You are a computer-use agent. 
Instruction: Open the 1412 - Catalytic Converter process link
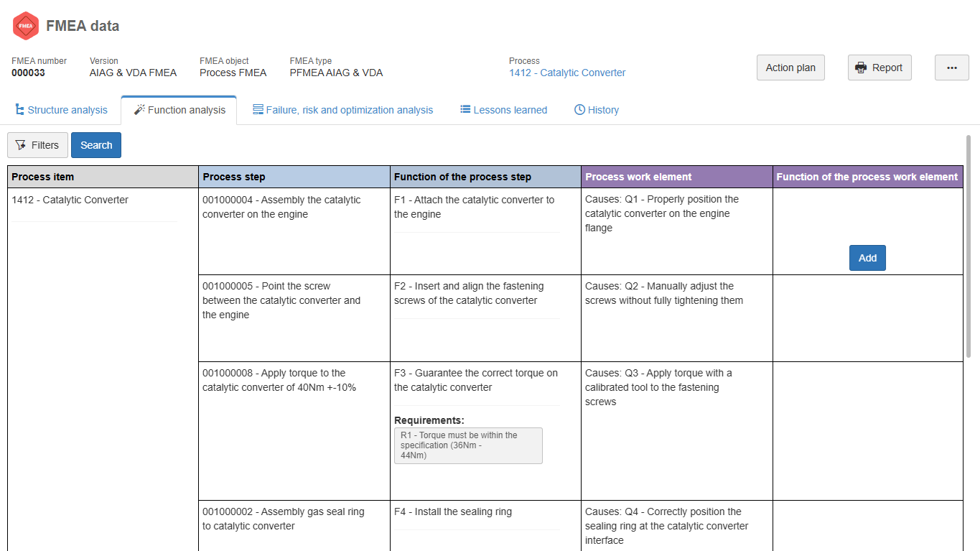[567, 73]
